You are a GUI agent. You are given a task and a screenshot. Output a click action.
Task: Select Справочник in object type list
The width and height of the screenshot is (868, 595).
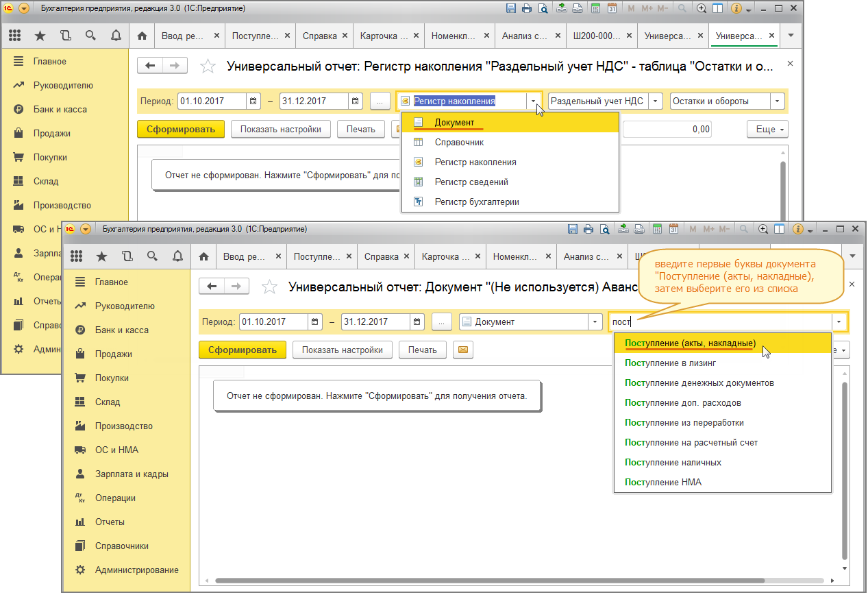[x=510, y=143]
